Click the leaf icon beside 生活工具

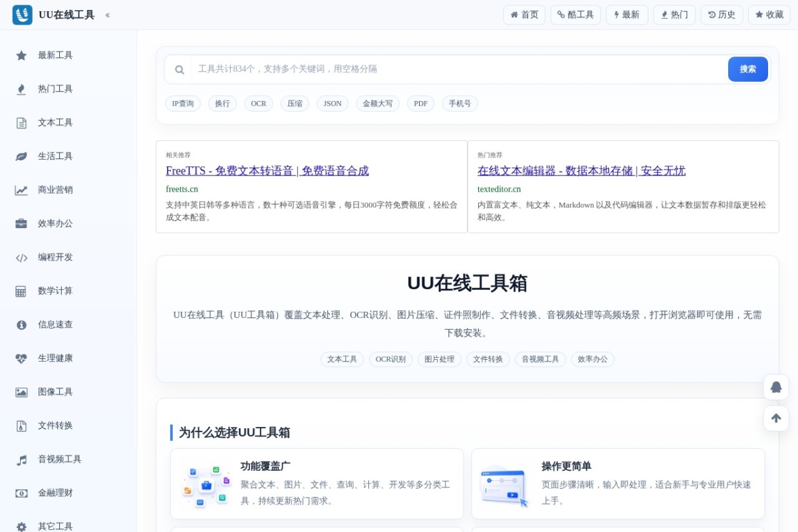(21, 156)
